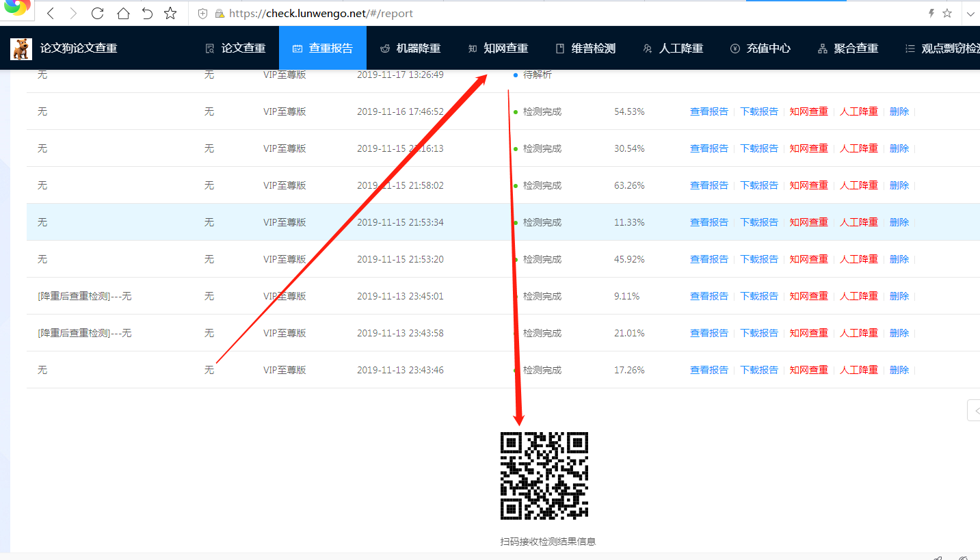Download report for the 30.54% row
Image resolution: width=980 pixels, height=560 pixels.
pyautogui.click(x=759, y=148)
